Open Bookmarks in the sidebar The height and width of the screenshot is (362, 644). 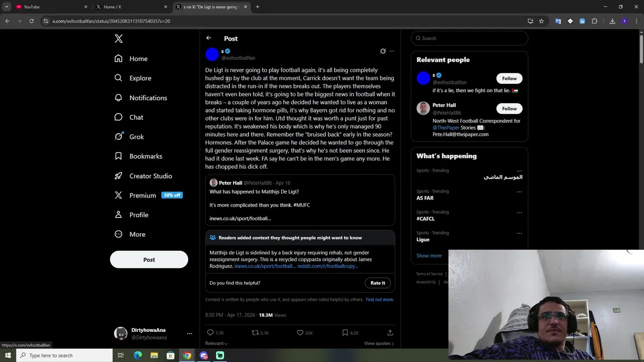pyautogui.click(x=138, y=156)
